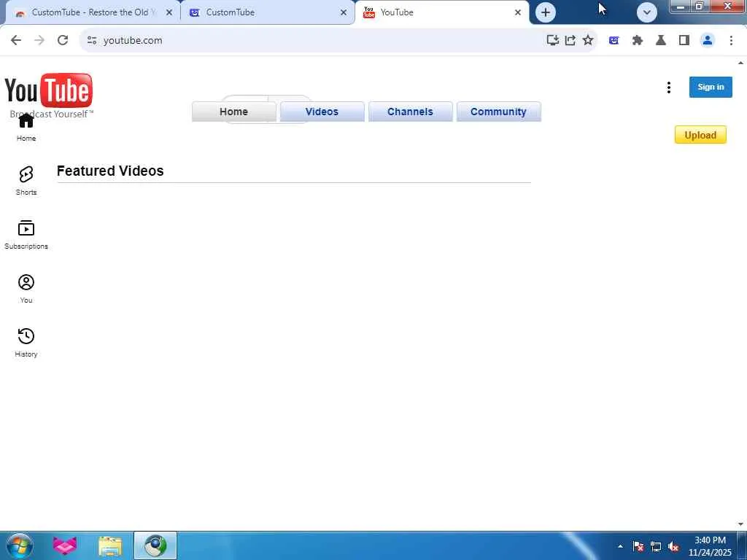The image size is (747, 560).
Task: Open the pink cat app in taskbar
Action: pos(65,545)
